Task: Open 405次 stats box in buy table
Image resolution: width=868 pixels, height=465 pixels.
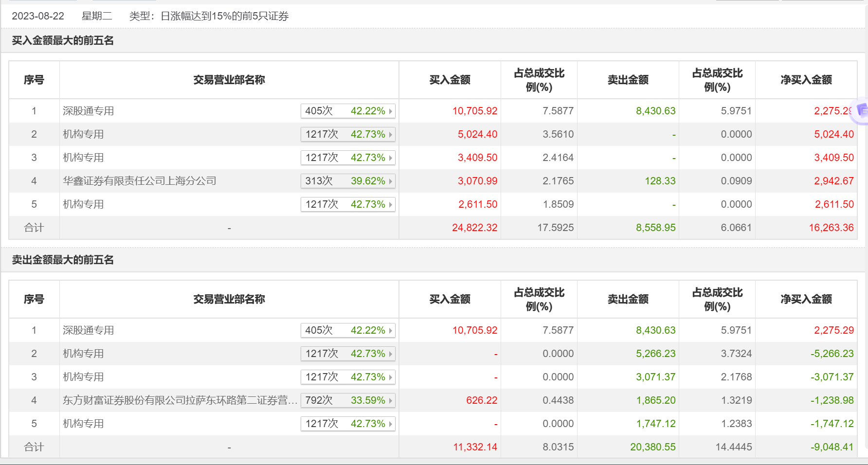Action: 347,111
